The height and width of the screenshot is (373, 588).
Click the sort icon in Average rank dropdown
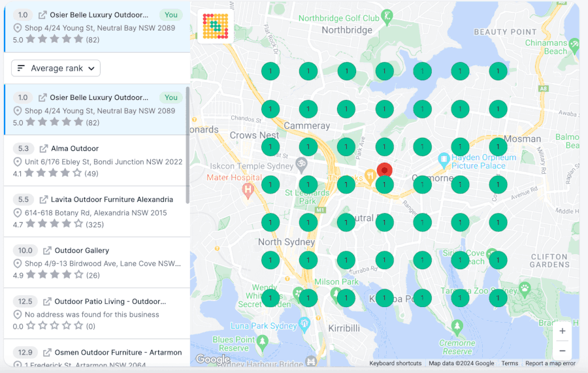click(21, 68)
